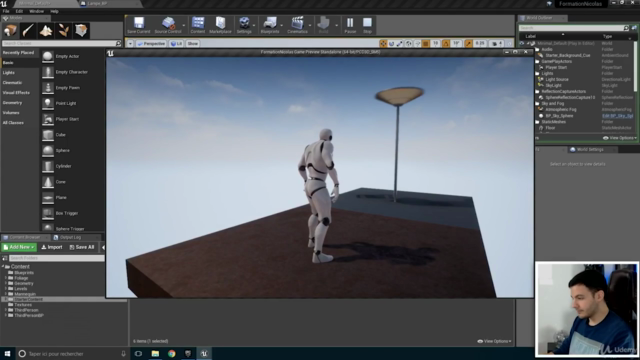Viewport: 640px width, 360px height.
Task: Click the Save All button
Action: click(82, 247)
